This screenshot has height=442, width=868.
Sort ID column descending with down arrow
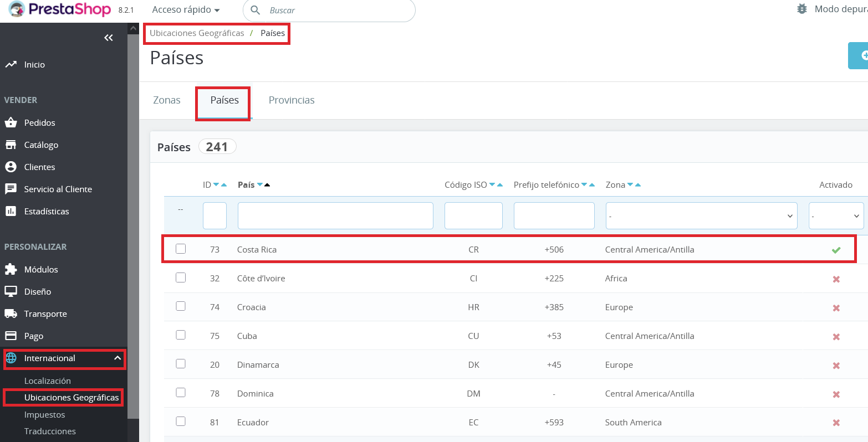[216, 185]
